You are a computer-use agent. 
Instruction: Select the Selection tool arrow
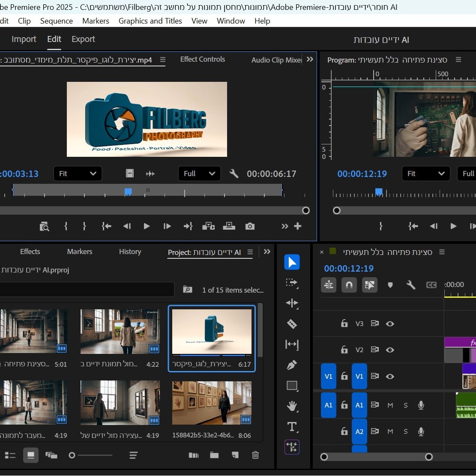coord(292,262)
